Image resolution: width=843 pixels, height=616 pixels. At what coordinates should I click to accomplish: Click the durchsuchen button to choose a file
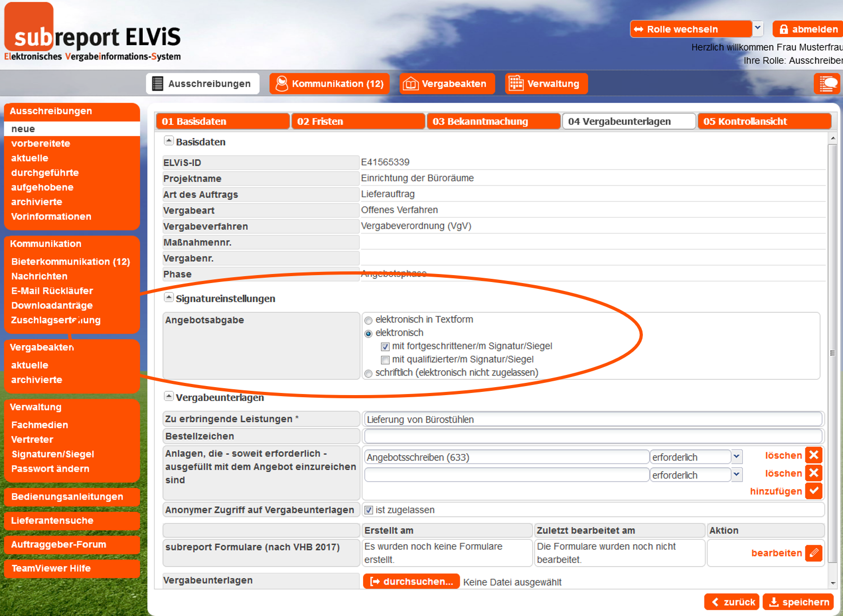click(411, 581)
